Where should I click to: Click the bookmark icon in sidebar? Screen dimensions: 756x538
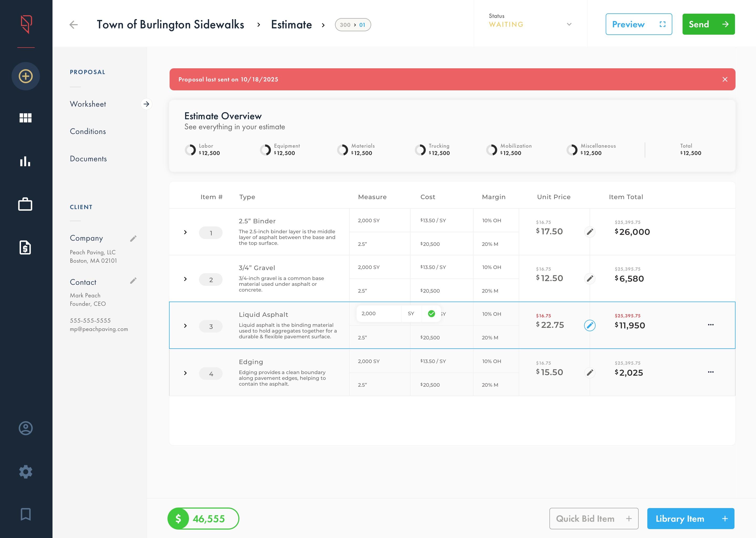(x=25, y=514)
